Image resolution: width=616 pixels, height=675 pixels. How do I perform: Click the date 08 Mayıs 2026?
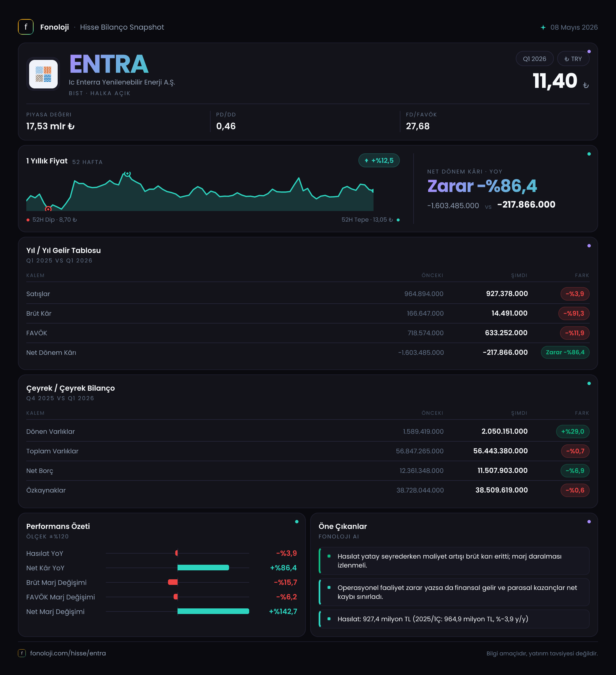(574, 27)
